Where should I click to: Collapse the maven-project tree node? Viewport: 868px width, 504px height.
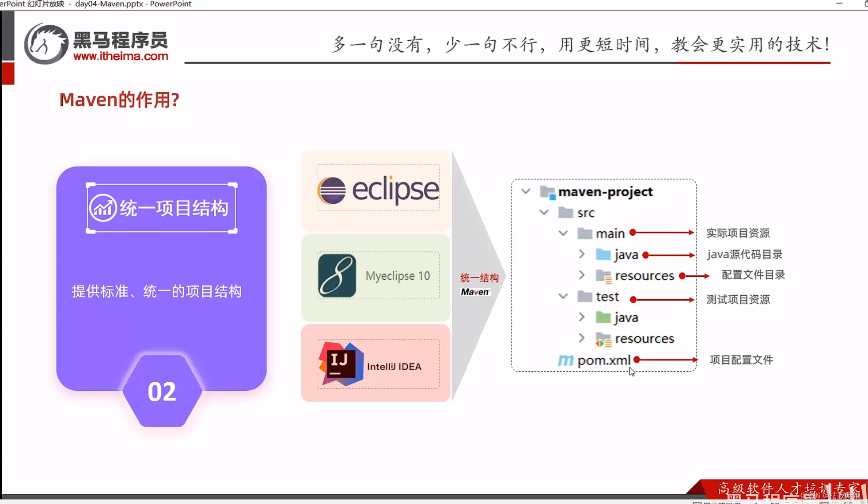[x=526, y=191]
